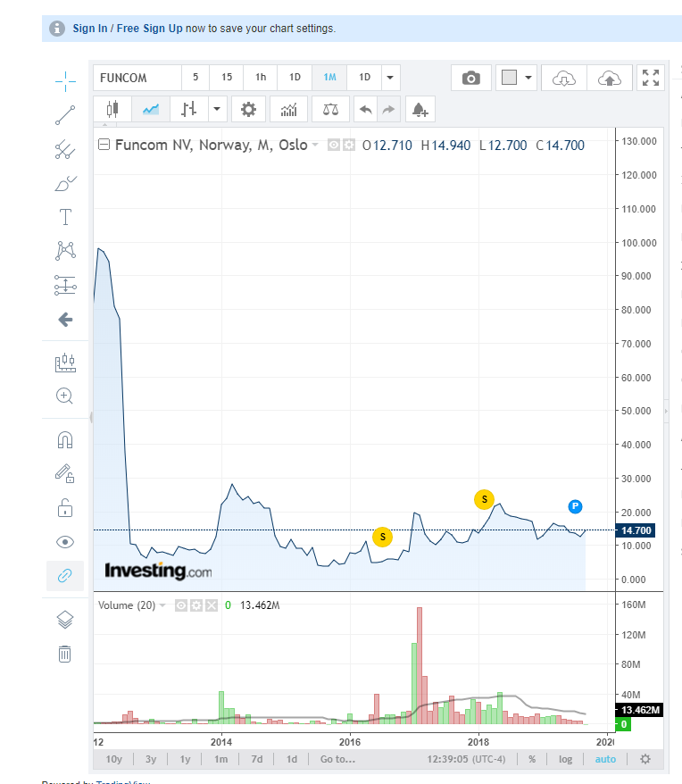Toggle hide all drawings eye icon
This screenshot has height=784, width=682.
click(x=65, y=542)
